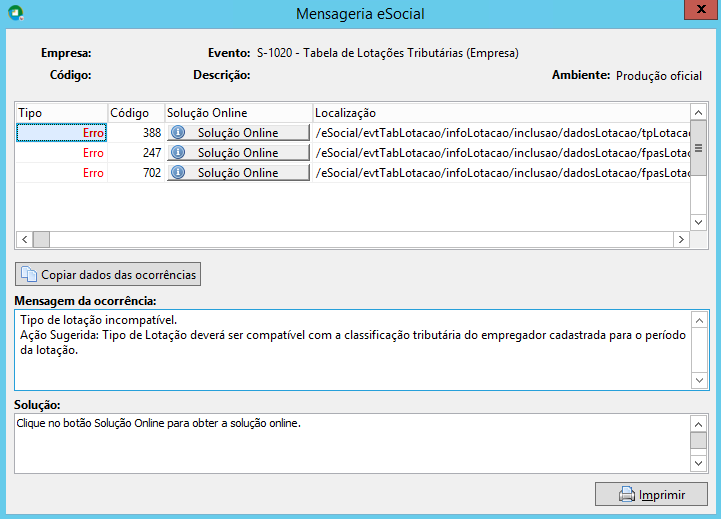Click the fpasLotacao location path in row 247
Screen dimensions: 721x519
502,153
